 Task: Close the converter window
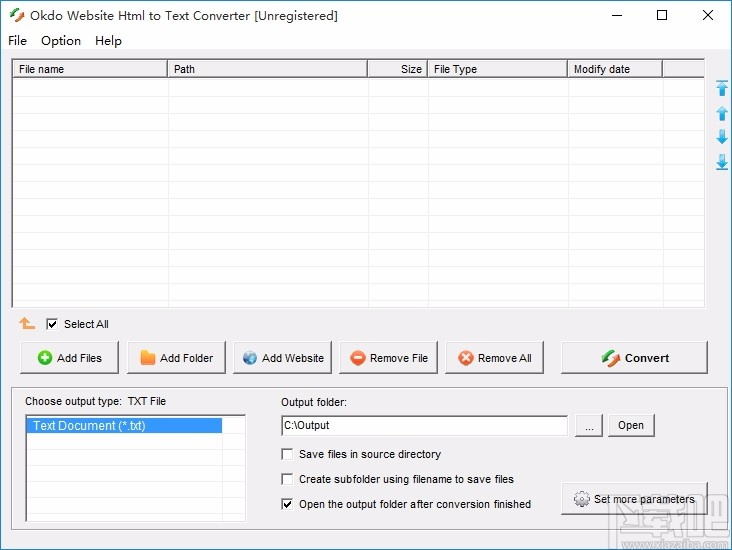[708, 15]
